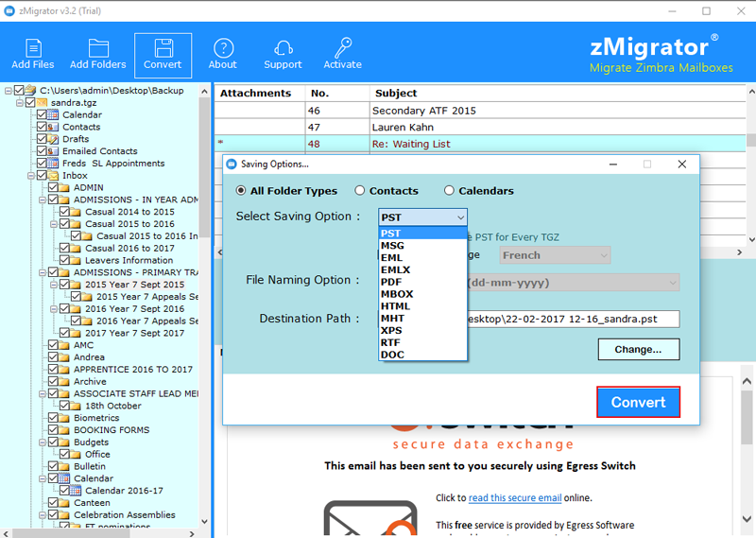This screenshot has width=756, height=538.
Task: Choose PDF from the saving option list
Action: [422, 282]
